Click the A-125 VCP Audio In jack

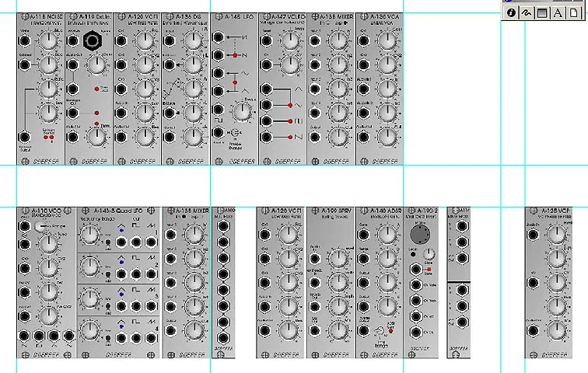pyautogui.click(x=533, y=235)
